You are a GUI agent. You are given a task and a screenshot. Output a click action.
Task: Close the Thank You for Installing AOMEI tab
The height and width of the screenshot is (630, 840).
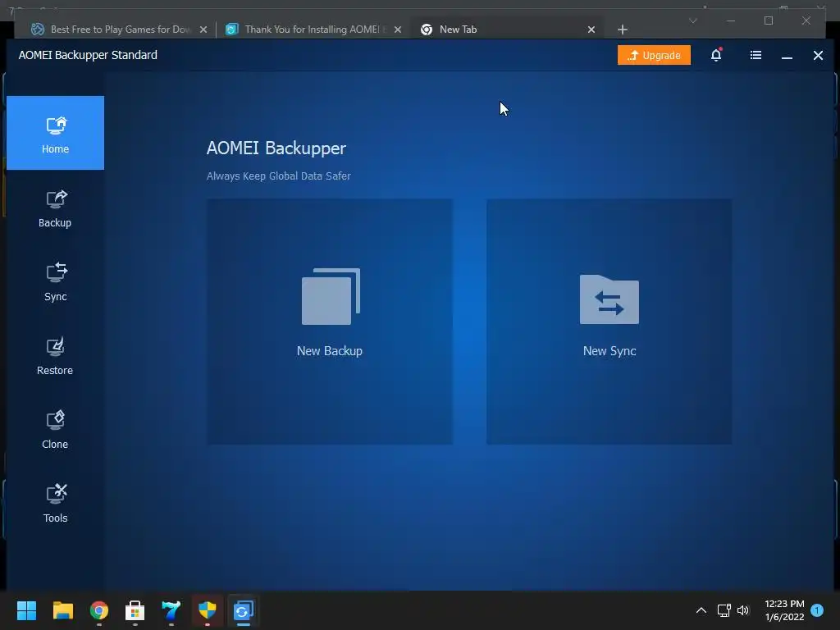[398, 30]
